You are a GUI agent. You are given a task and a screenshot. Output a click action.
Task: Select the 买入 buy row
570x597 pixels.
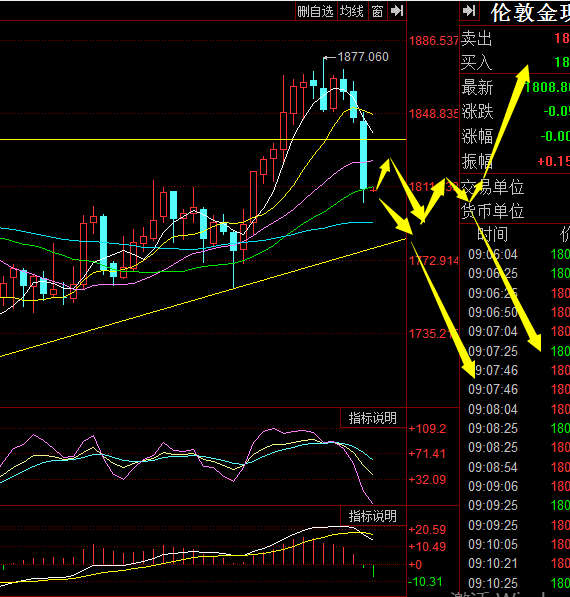[515, 62]
